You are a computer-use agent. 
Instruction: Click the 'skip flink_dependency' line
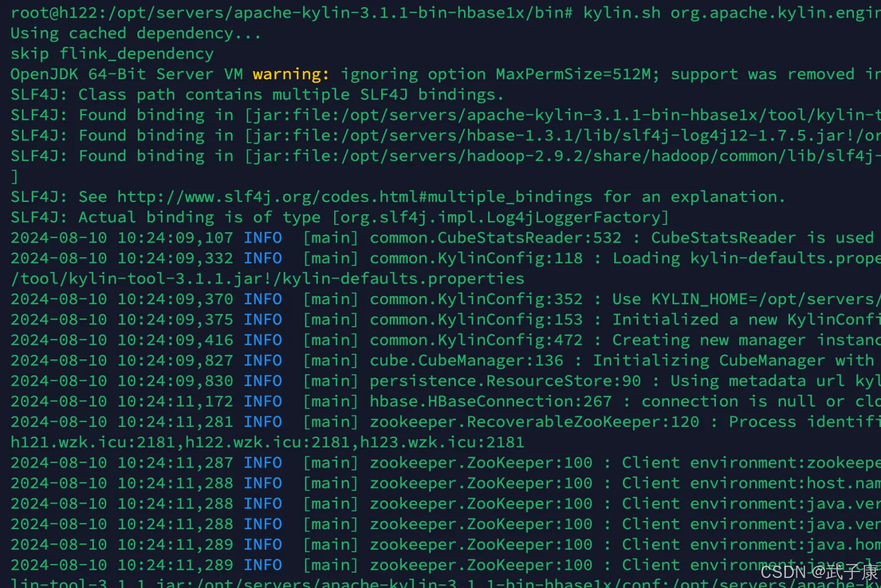112,54
